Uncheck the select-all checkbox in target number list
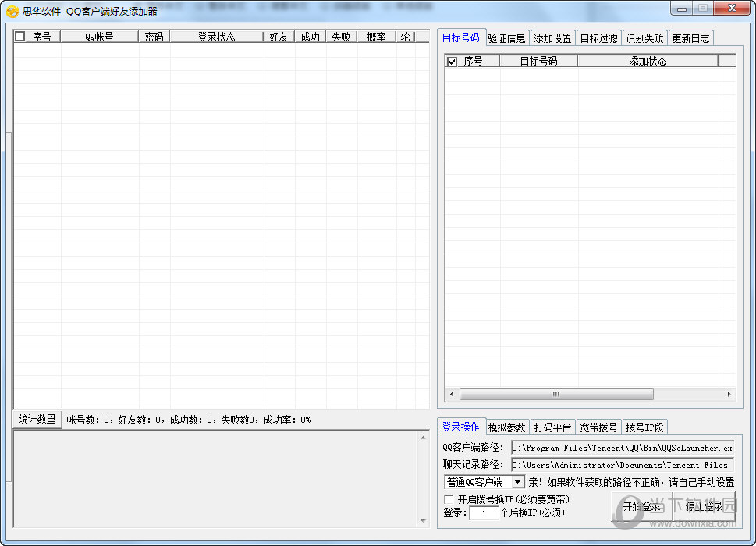 452,61
